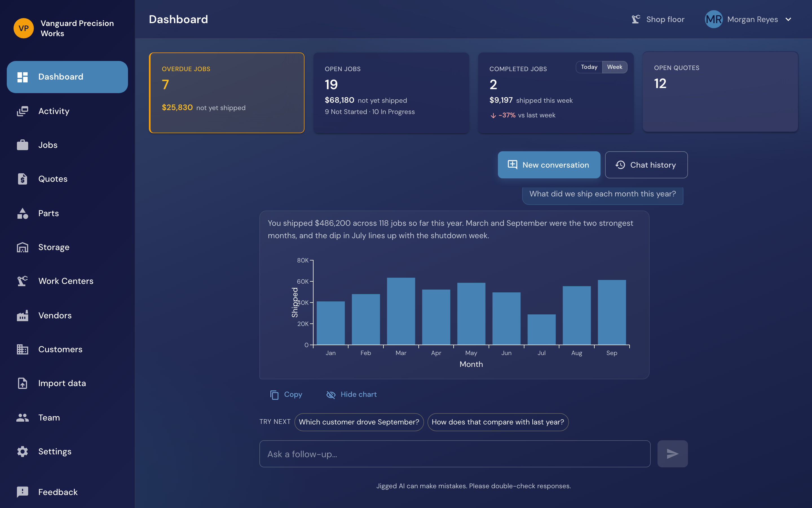Ask 'How does that compare with last year?'
Screen dimensions: 812x508
[498, 422]
